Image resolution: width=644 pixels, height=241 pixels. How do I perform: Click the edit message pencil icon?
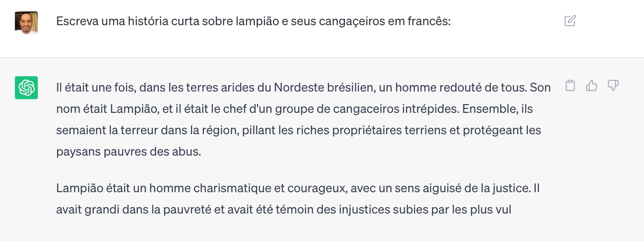click(x=570, y=21)
